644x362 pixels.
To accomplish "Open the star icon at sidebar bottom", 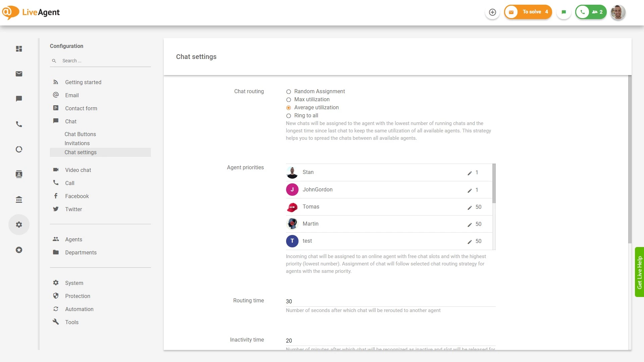I will (19, 250).
